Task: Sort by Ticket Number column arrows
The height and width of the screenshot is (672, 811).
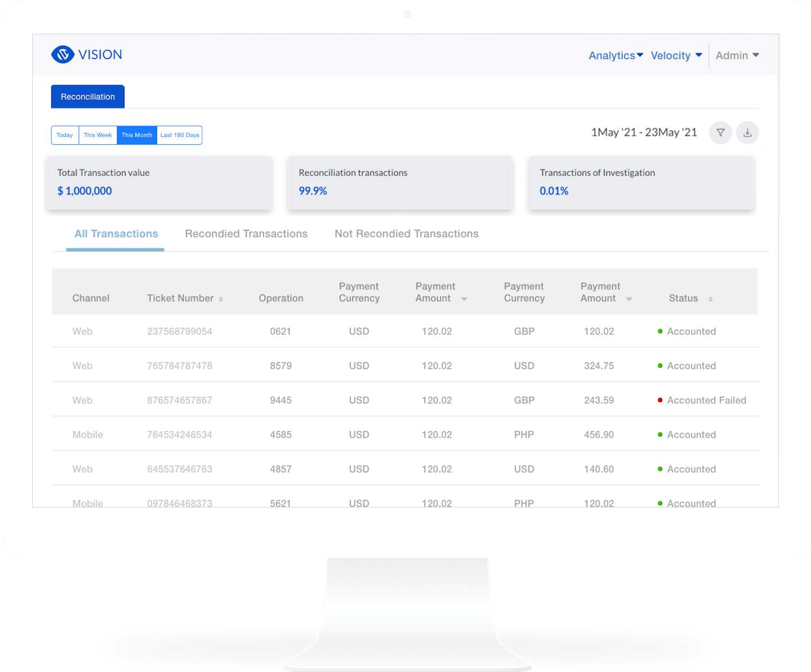Action: 221,299
